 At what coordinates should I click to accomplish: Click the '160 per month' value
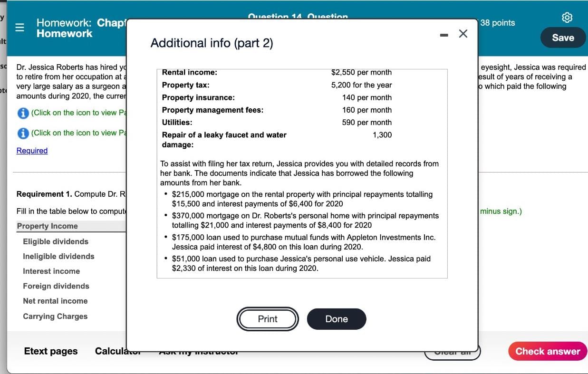[367, 110]
